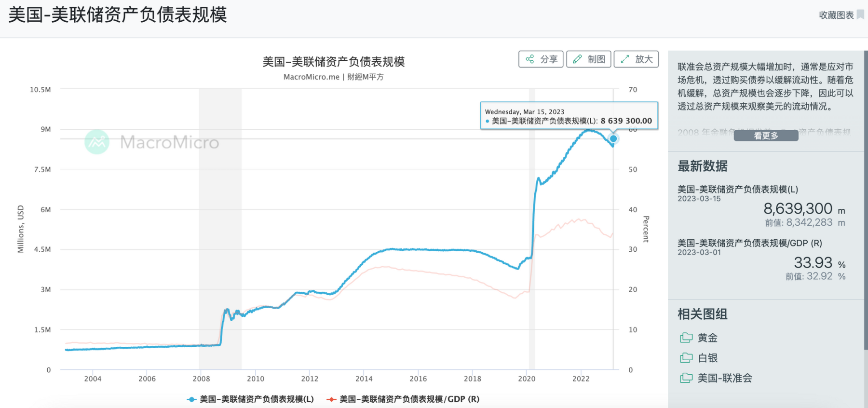Image resolution: width=868 pixels, height=408 pixels.
Task: Open the 黄金 related group link
Action: pos(707,338)
